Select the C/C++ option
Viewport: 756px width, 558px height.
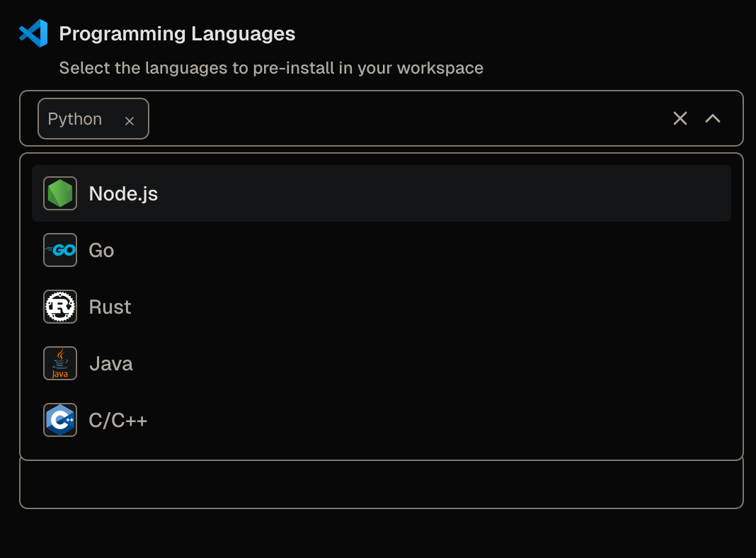click(382, 420)
